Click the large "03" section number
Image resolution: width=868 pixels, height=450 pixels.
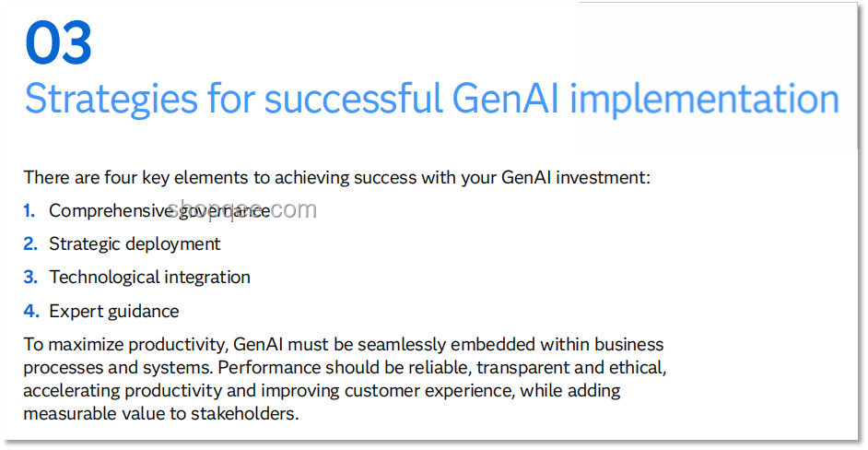coord(58,43)
